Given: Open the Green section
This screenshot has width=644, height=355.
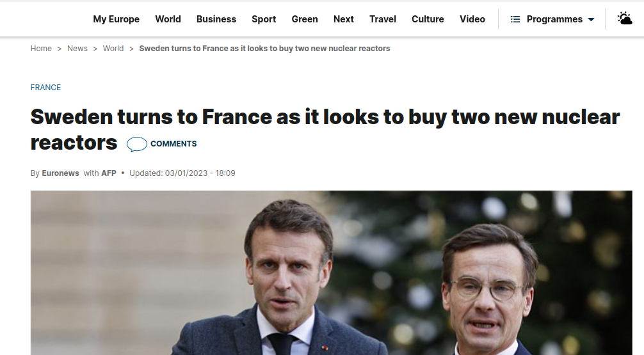Looking at the screenshot, I should click(x=305, y=19).
